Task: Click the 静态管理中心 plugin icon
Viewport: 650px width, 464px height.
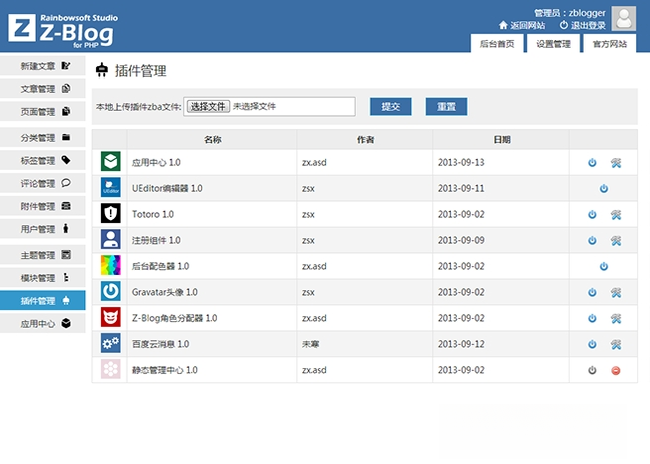Action: tap(111, 369)
